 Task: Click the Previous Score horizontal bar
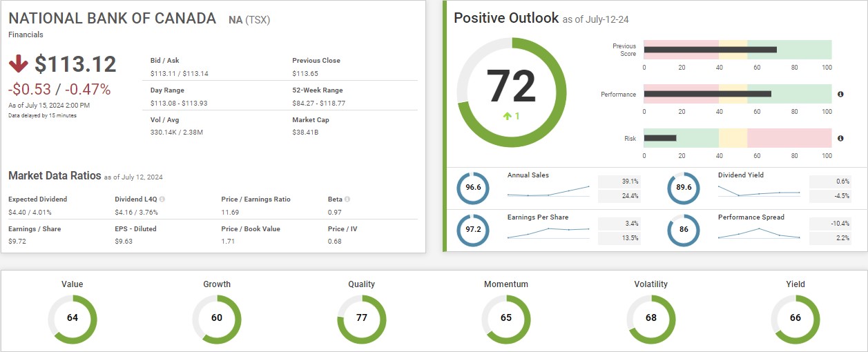tap(737, 50)
